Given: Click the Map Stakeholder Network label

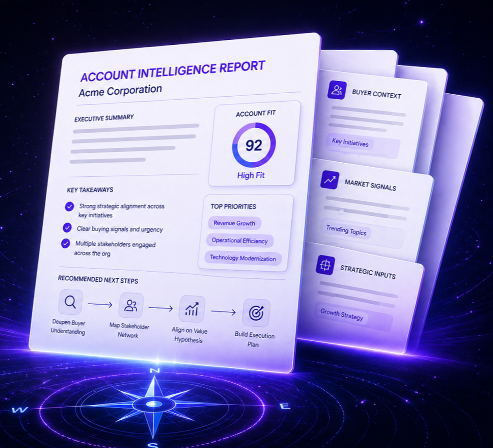Looking at the screenshot, I should [129, 330].
